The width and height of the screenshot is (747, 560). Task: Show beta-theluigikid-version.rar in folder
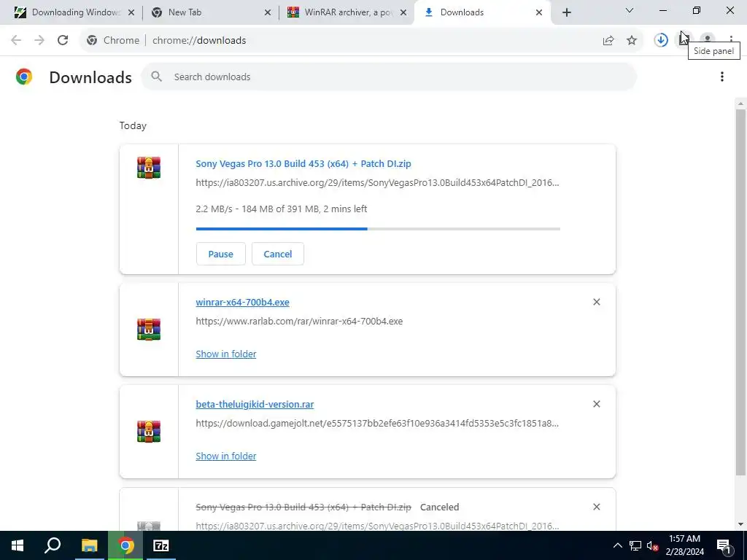tap(226, 456)
